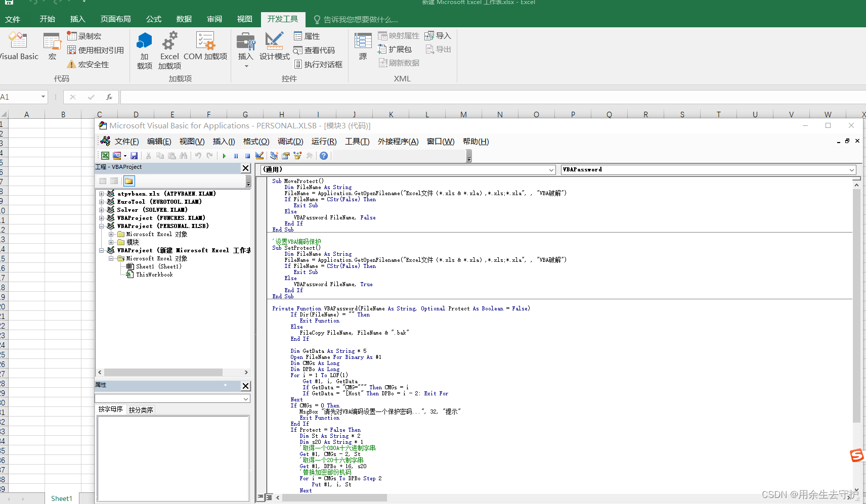Switch to 按字母序 properties tab
The height and width of the screenshot is (504, 866).
tap(111, 409)
